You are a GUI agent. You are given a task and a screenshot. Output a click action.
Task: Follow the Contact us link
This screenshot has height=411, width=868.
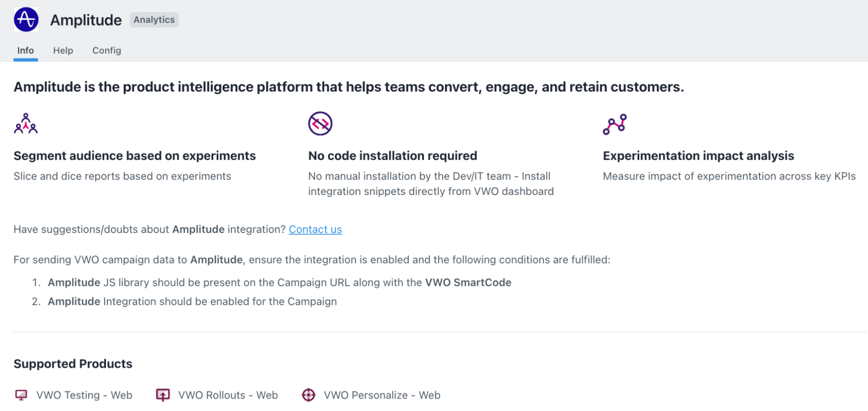pyautogui.click(x=315, y=229)
